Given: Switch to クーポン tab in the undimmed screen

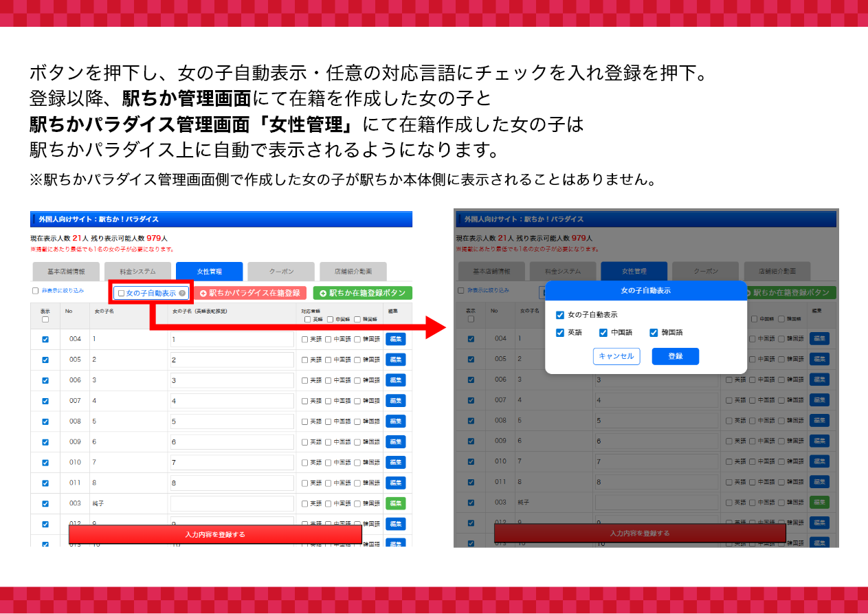Looking at the screenshot, I should 280,272.
